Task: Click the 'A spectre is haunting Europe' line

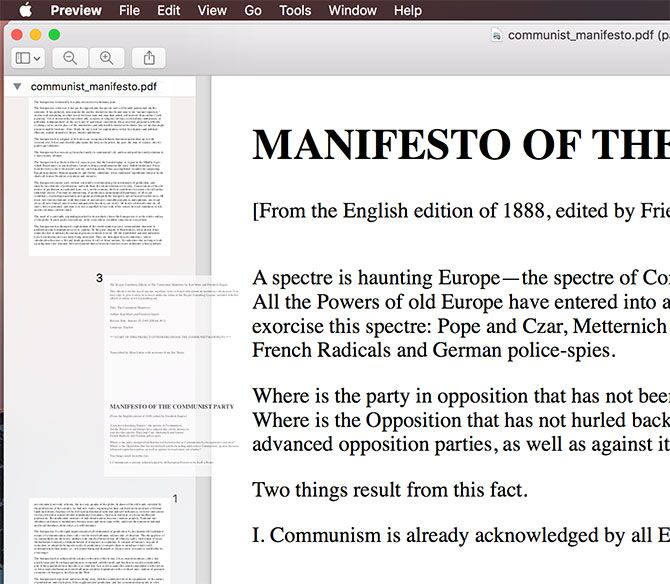Action: coord(461,278)
